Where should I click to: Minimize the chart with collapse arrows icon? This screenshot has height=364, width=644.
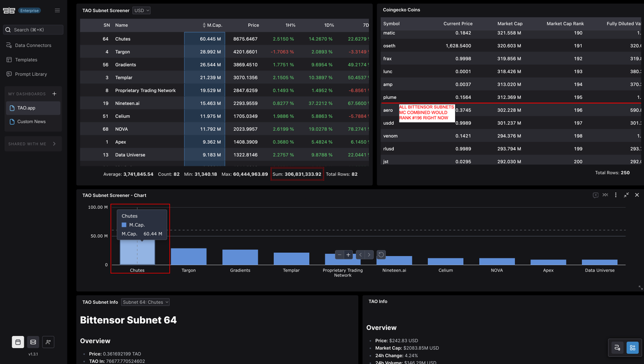pyautogui.click(x=626, y=195)
